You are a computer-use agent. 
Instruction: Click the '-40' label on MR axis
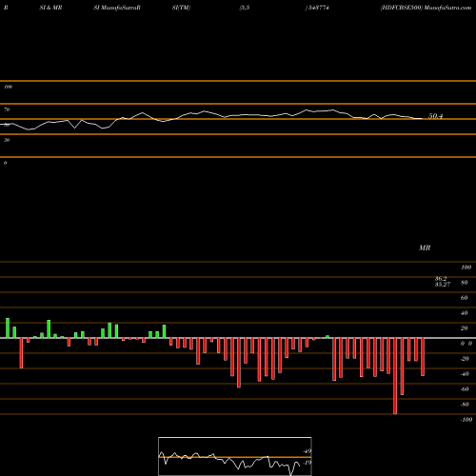465,374
